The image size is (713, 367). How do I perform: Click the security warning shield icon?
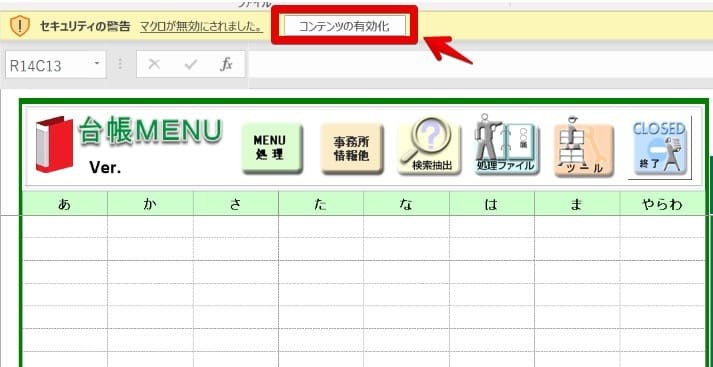coord(20,26)
